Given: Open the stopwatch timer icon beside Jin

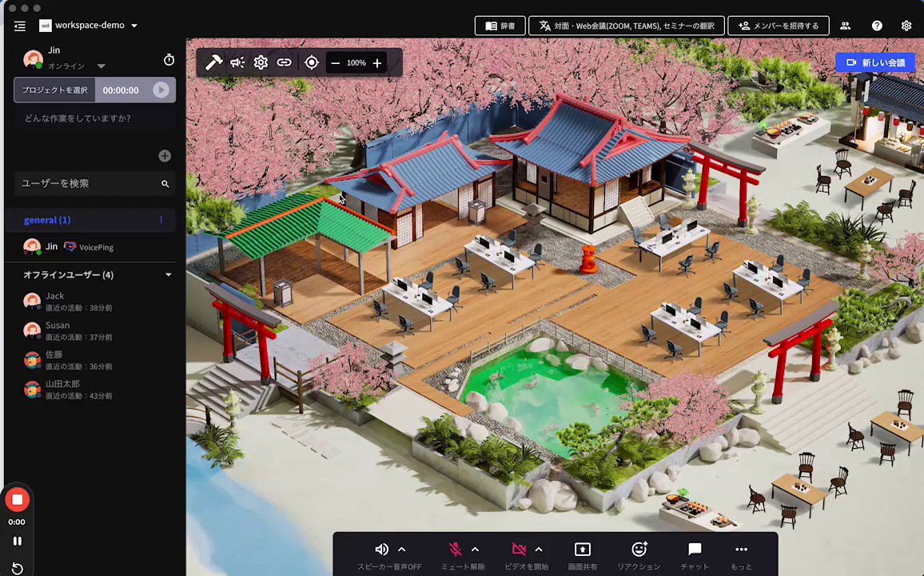Looking at the screenshot, I should [x=169, y=59].
